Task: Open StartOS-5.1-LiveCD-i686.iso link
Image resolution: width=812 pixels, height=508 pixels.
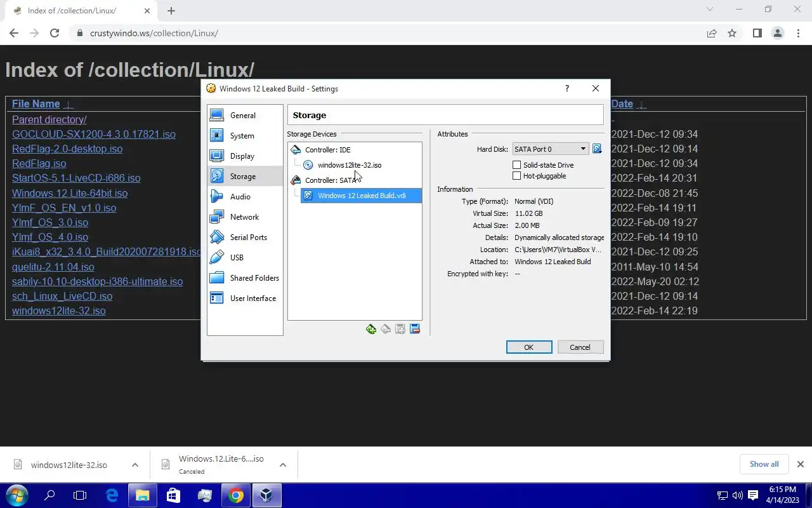Action: [x=76, y=178]
